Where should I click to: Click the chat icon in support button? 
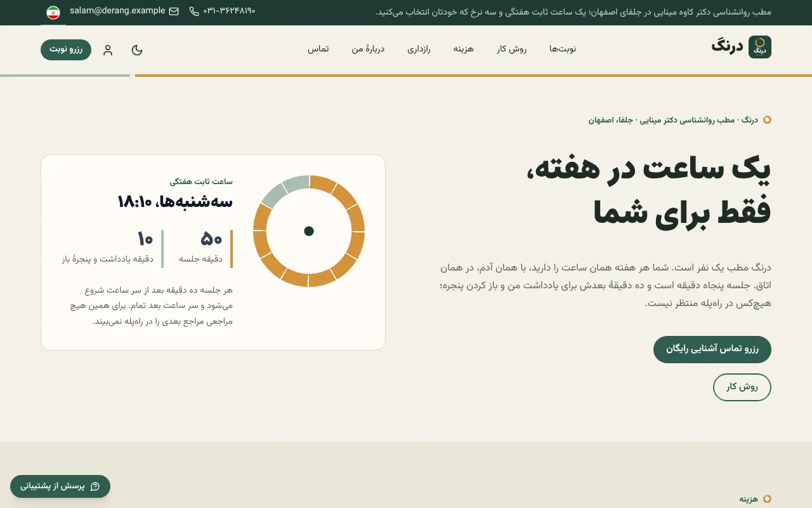(95, 486)
